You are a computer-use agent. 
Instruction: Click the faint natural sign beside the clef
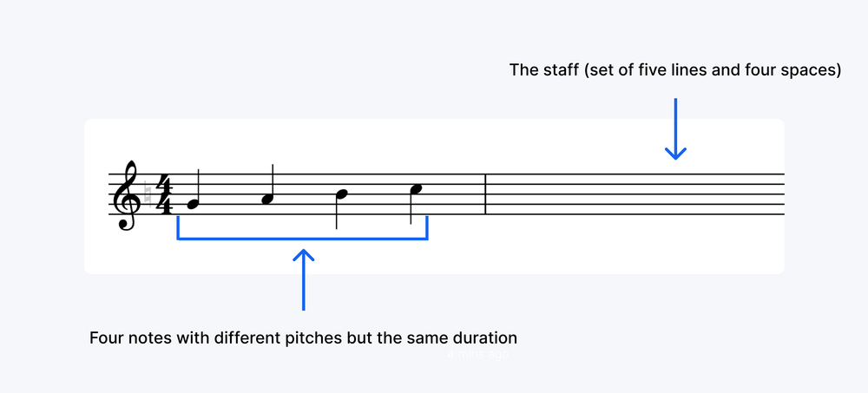(x=148, y=194)
